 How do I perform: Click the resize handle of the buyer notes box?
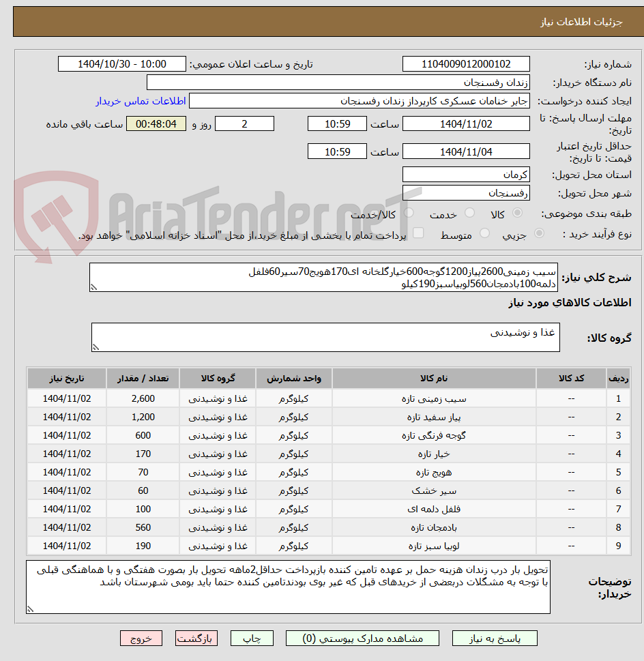pyautogui.click(x=30, y=609)
